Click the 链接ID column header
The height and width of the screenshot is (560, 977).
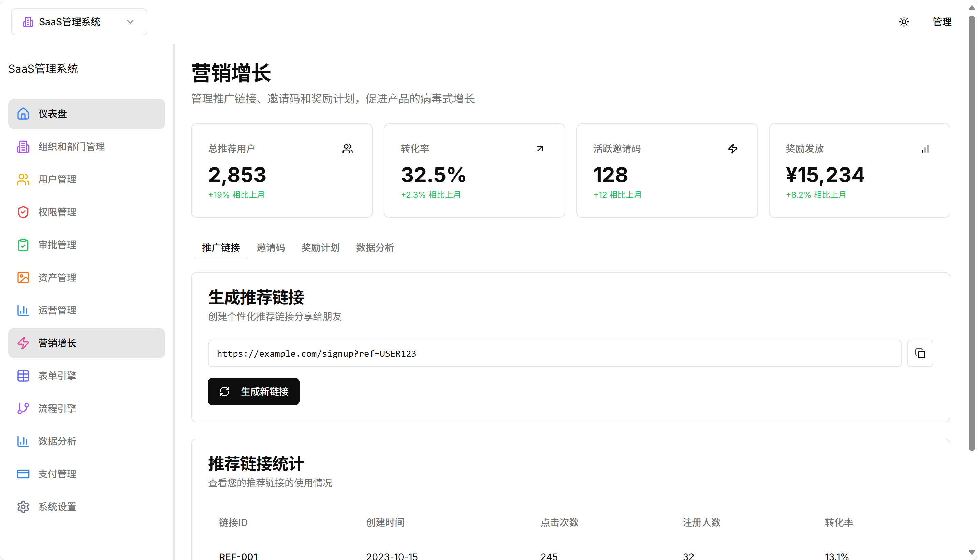[x=233, y=522]
